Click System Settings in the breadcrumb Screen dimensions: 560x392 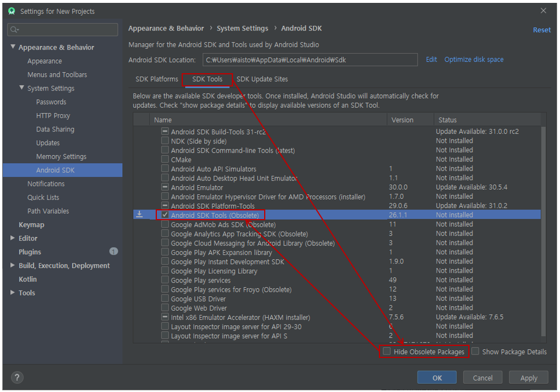point(242,28)
